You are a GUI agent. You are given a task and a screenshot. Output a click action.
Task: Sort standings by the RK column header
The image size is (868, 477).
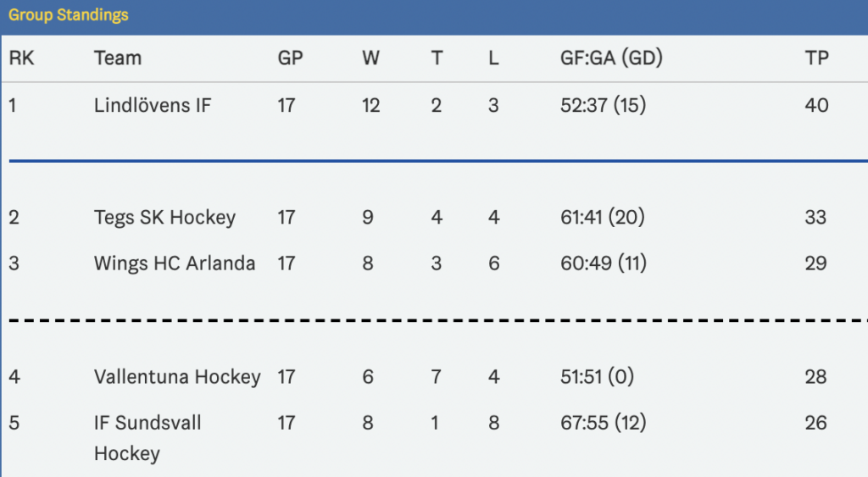[21, 58]
